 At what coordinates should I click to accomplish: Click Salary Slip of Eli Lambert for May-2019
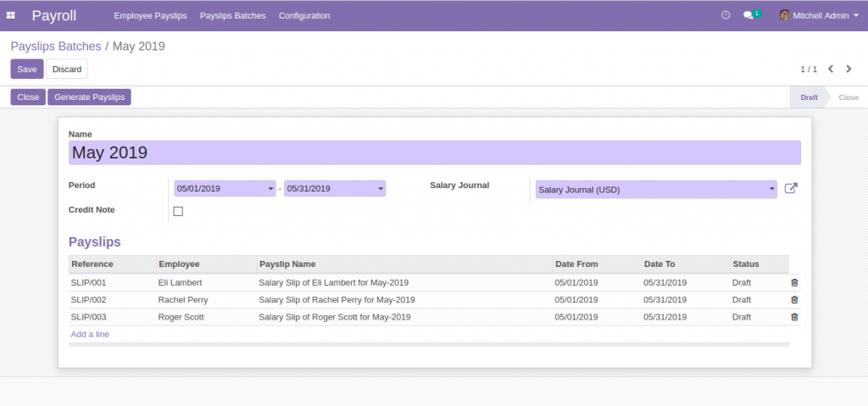334,282
